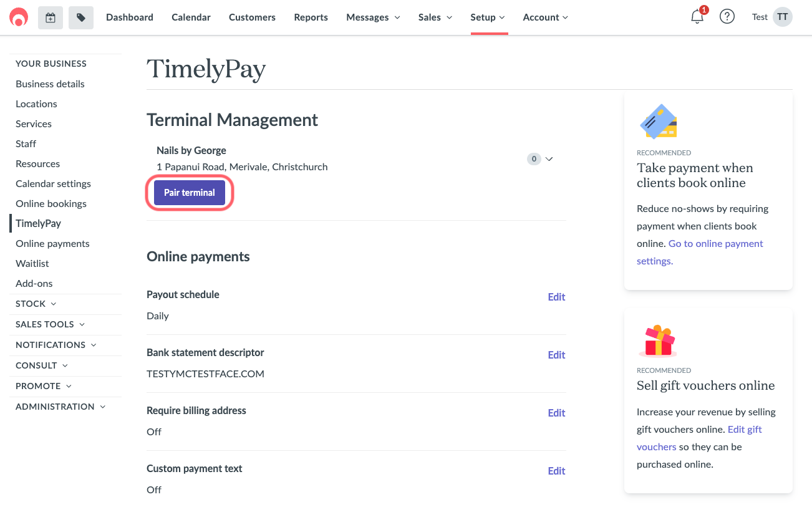
Task: Expand the ADMINISTRATION sidebar section
Action: tap(60, 407)
